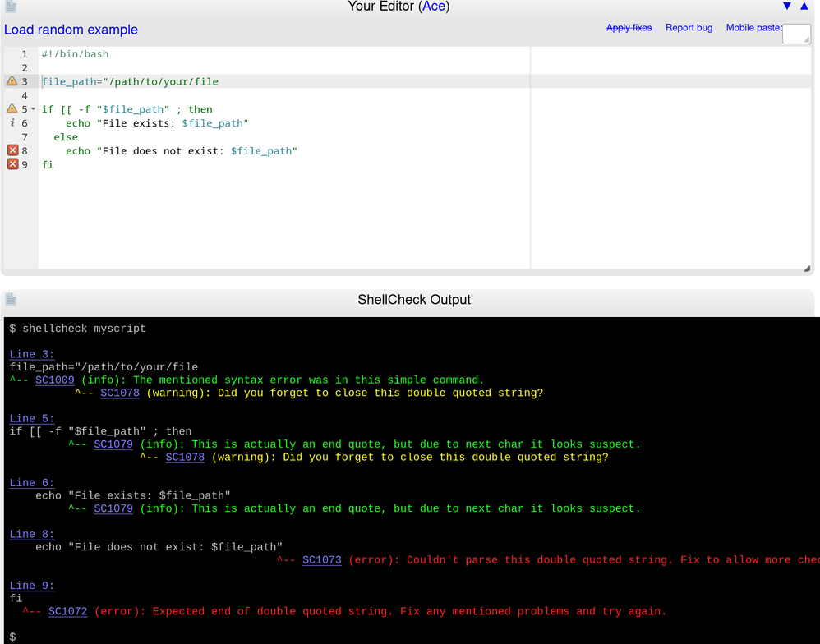Collapse the if block on line 5

tap(33, 109)
